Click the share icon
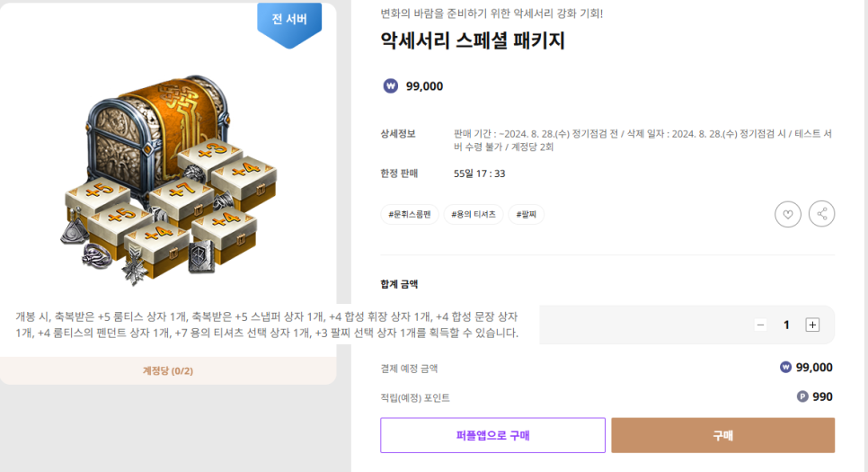Image resolution: width=868 pixels, height=472 pixels. point(821,214)
